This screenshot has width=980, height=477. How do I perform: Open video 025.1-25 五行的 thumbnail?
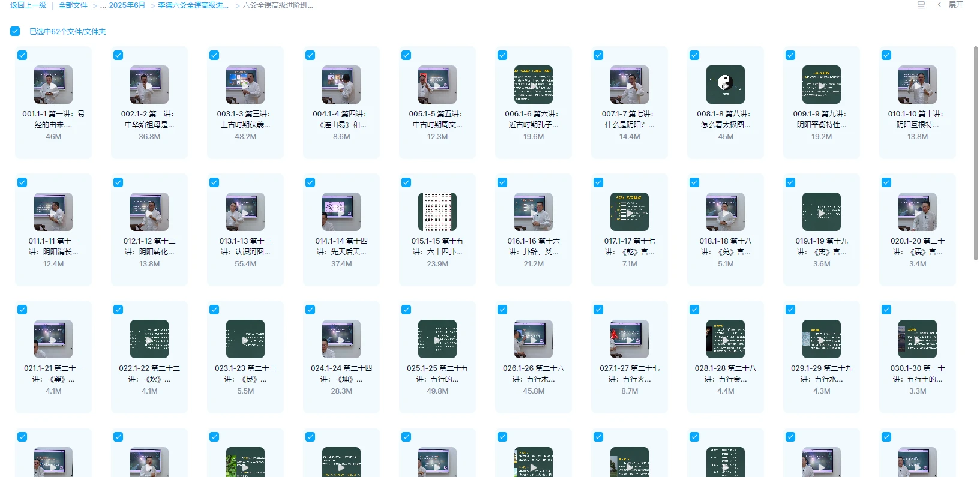point(437,339)
